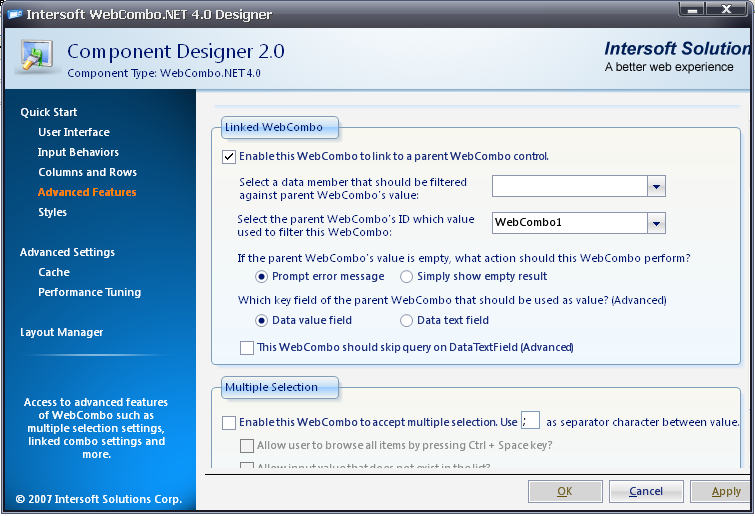
Task: Check skip query on DataTextField option
Action: (x=247, y=348)
